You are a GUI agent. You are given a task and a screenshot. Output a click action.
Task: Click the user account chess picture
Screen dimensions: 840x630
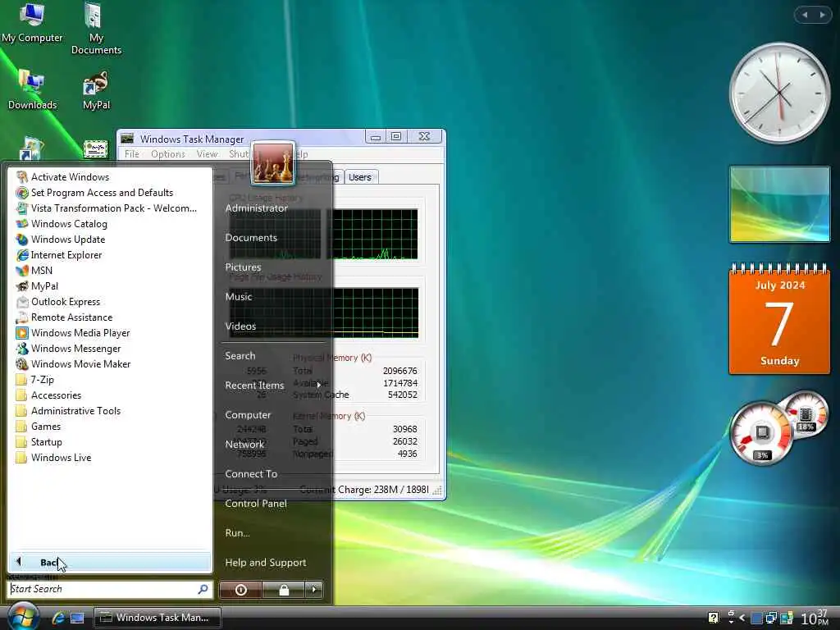[272, 163]
